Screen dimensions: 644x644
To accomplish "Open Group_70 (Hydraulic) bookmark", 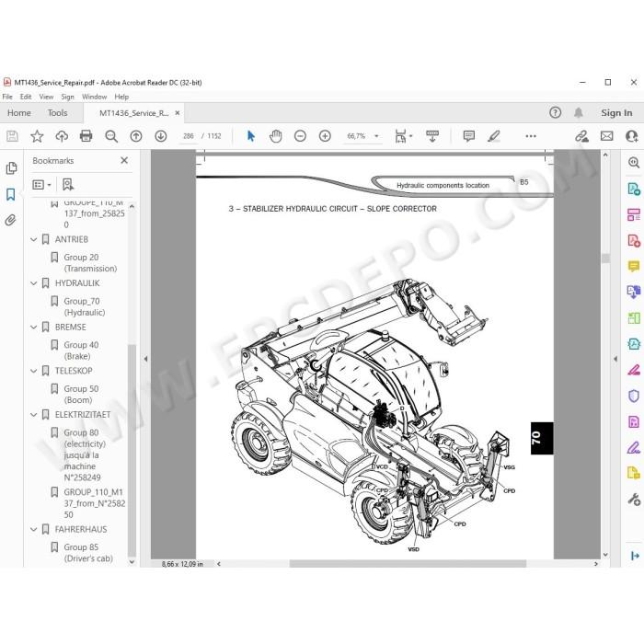I will (85, 306).
